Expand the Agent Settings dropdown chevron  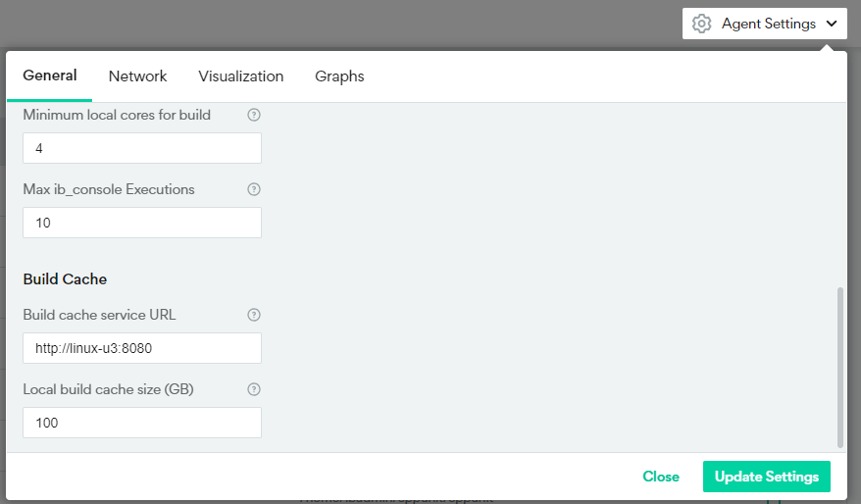point(832,24)
